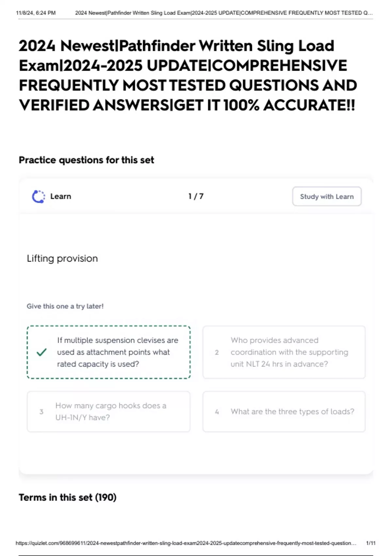
Task: Choose the advanced coordination answer option
Action: 289,352
